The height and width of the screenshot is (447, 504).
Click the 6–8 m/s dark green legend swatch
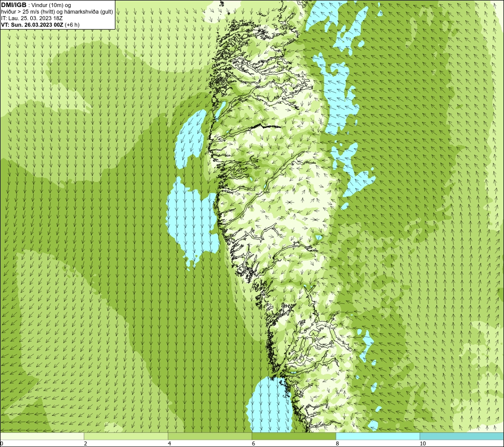coord(294,436)
